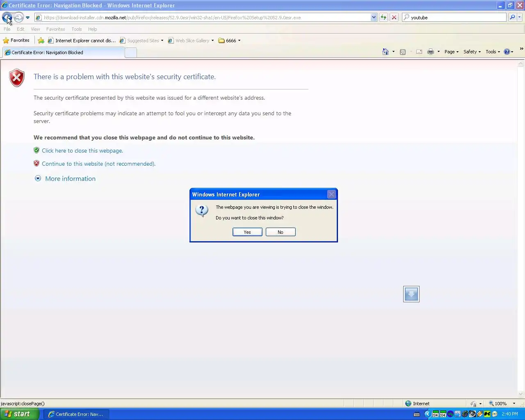Open the Home button dropdown arrow
Screen dimensions: 525x420
click(393, 52)
